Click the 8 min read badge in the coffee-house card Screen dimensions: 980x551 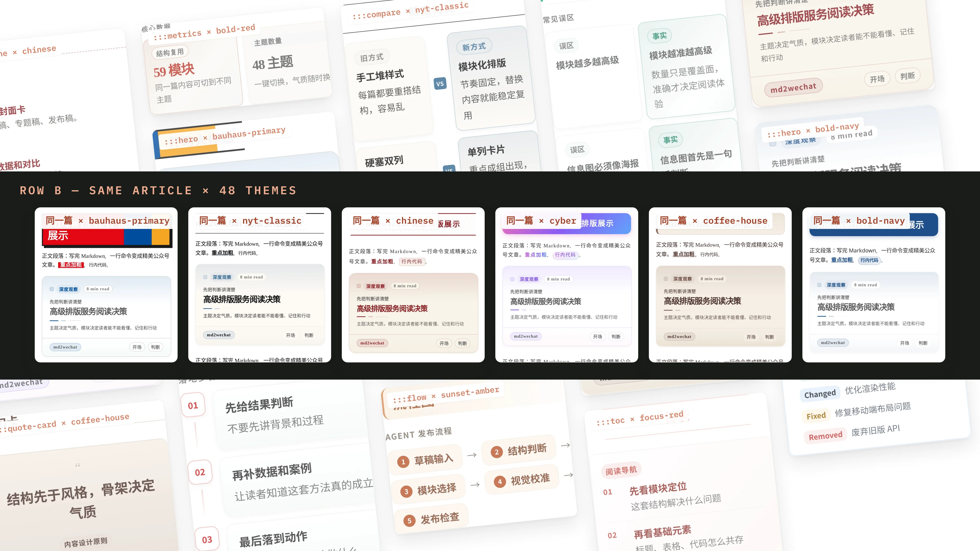click(712, 279)
